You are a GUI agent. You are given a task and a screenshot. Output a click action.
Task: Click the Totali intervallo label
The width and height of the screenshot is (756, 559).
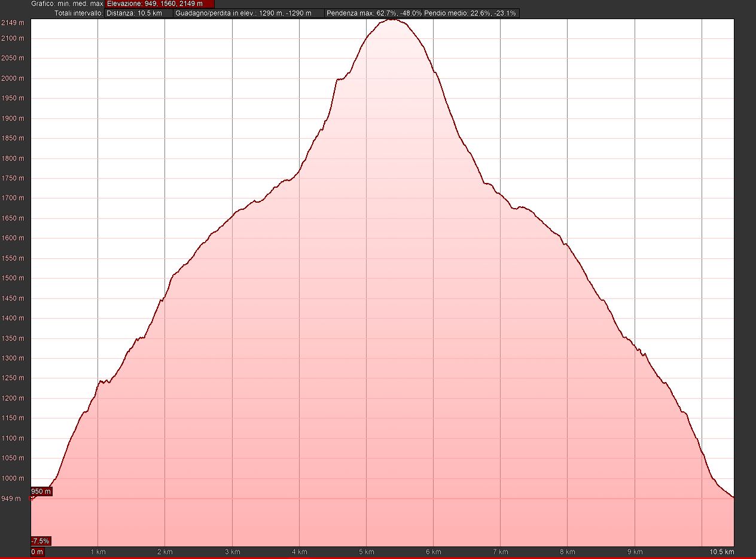pos(78,13)
